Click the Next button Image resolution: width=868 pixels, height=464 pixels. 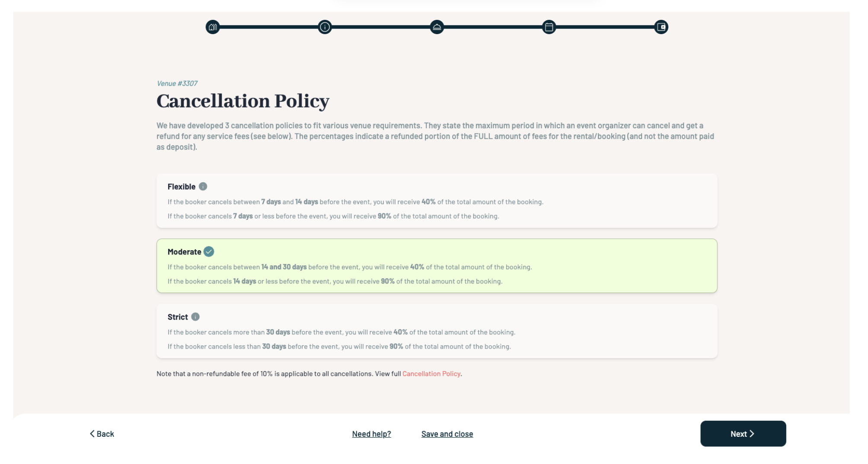(x=743, y=434)
